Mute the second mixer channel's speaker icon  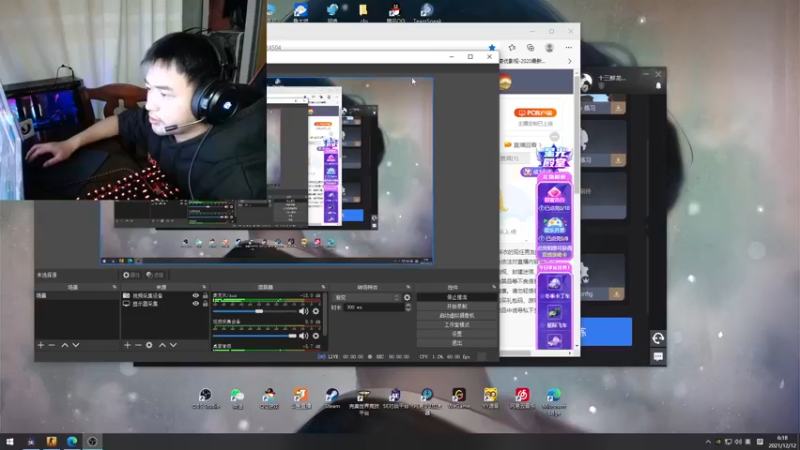click(x=304, y=336)
